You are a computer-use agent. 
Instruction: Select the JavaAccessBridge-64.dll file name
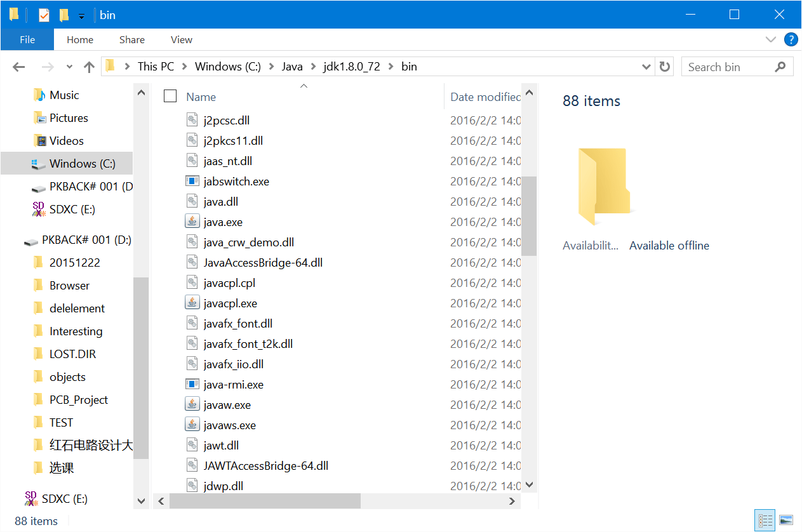click(263, 262)
